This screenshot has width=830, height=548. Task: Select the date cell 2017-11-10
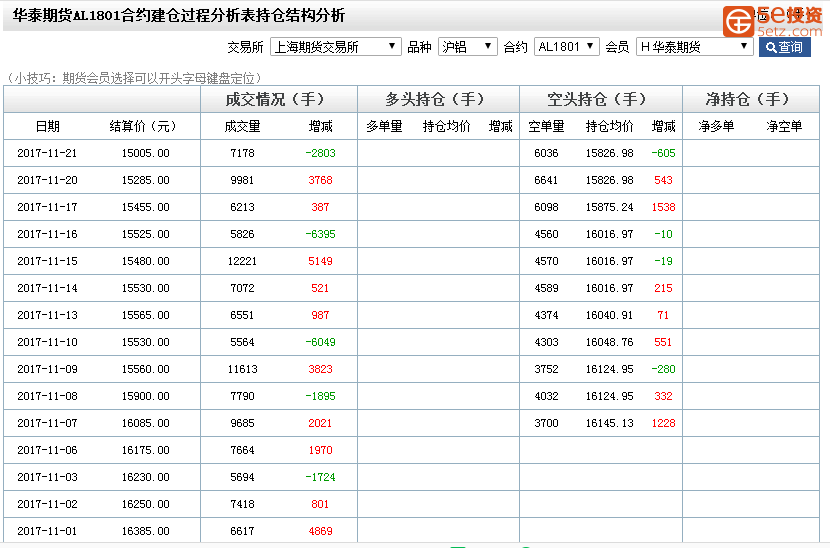point(47,342)
